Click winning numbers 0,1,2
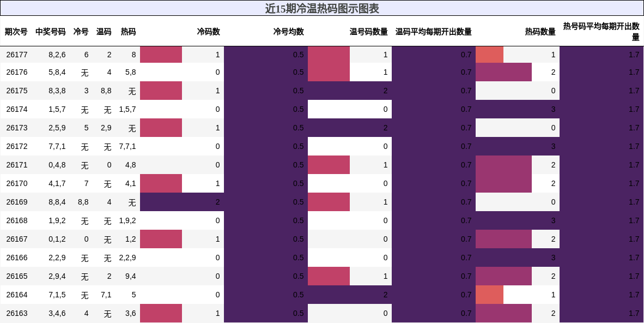This screenshot has width=644, height=323. click(x=57, y=239)
